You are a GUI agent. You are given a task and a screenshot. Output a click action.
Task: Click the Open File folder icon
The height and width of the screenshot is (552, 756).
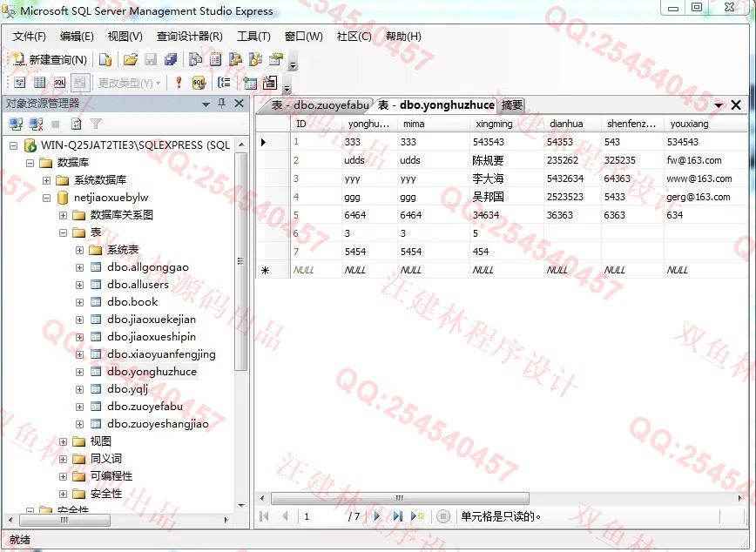click(x=130, y=59)
